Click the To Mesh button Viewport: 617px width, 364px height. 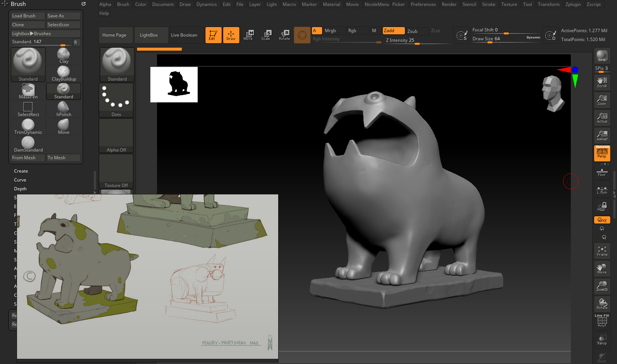click(64, 158)
